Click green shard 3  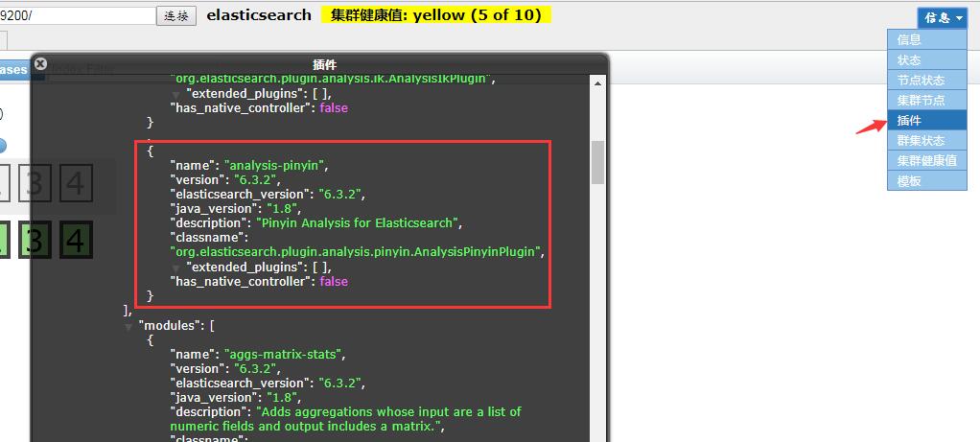pyautogui.click(x=35, y=240)
